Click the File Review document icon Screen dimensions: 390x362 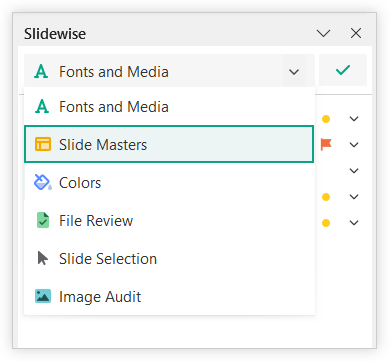coord(43,220)
